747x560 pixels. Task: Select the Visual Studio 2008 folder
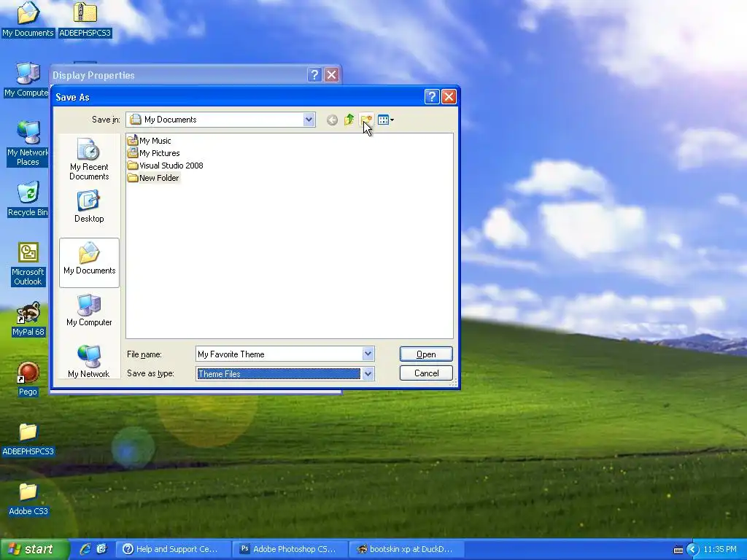coord(166,166)
